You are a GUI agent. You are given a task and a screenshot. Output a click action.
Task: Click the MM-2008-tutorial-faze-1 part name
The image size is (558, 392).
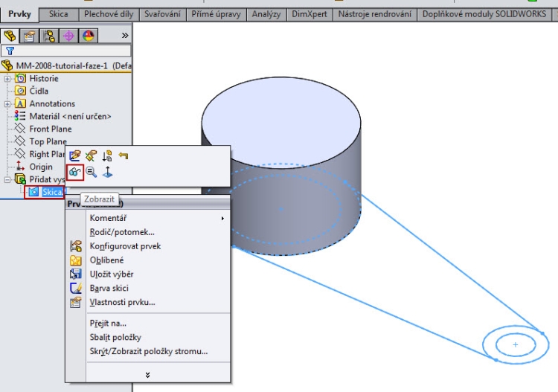tap(62, 65)
